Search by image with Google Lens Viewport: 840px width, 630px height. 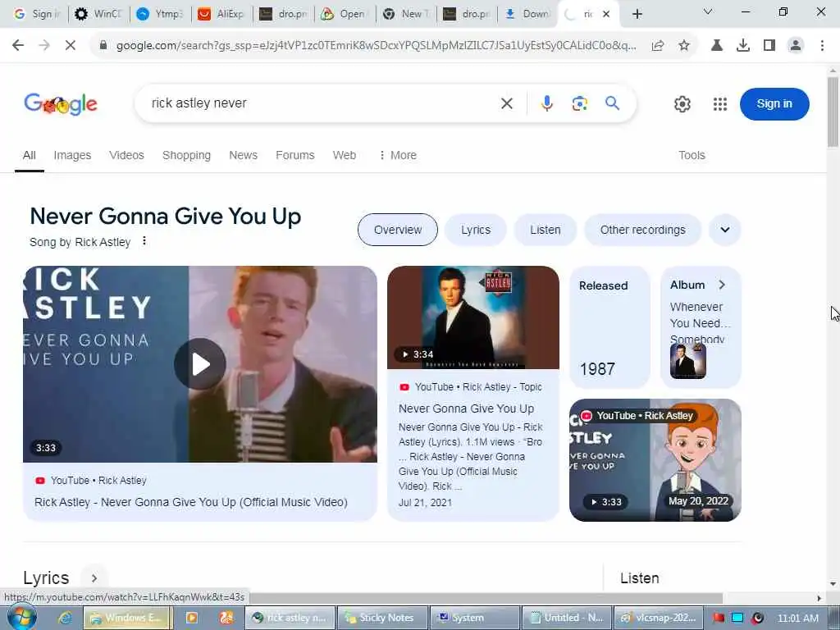(x=580, y=103)
